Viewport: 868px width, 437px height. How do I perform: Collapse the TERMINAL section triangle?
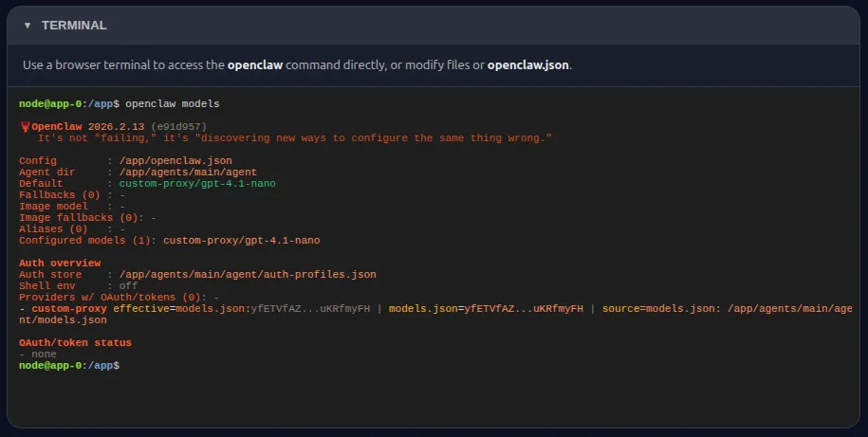click(28, 26)
